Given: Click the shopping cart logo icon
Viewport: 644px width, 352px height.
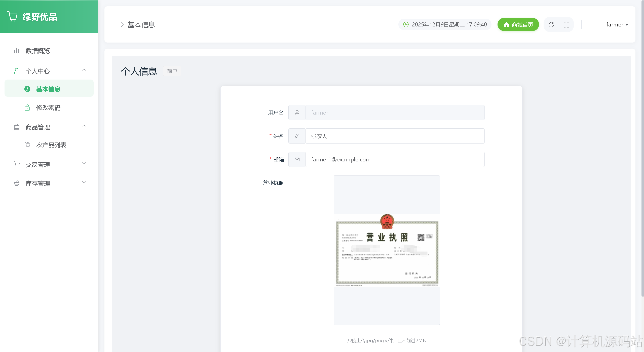Looking at the screenshot, I should click(12, 17).
